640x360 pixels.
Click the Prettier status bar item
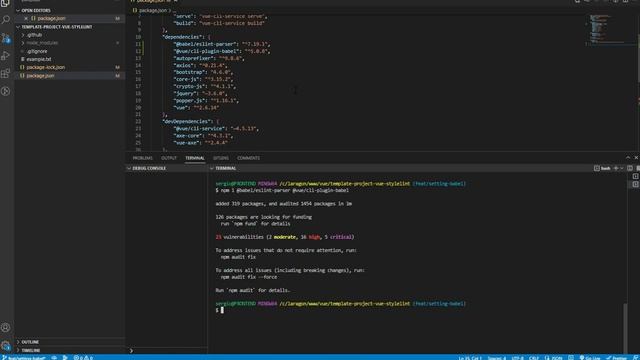[616, 358]
